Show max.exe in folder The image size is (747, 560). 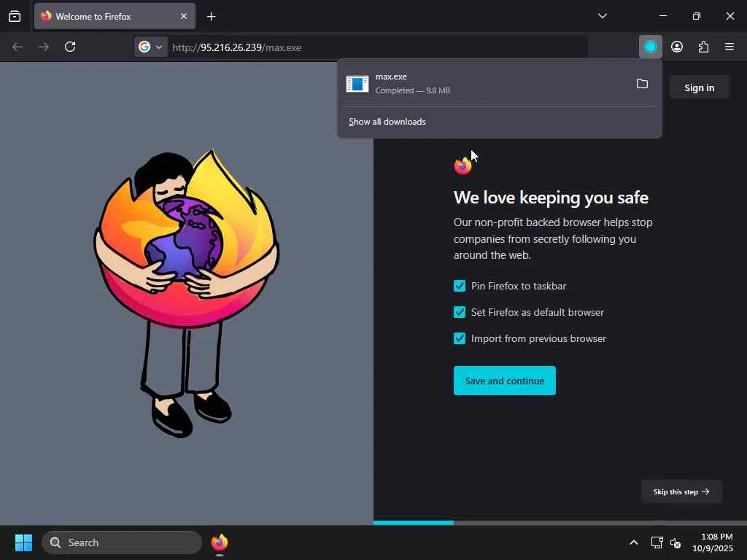pyautogui.click(x=642, y=84)
